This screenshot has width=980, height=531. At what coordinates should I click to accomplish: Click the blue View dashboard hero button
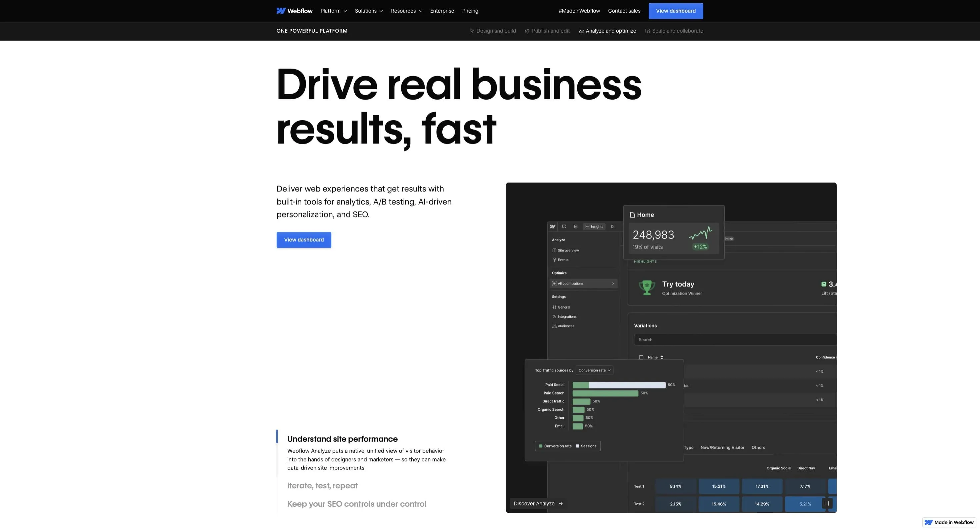pyautogui.click(x=304, y=240)
